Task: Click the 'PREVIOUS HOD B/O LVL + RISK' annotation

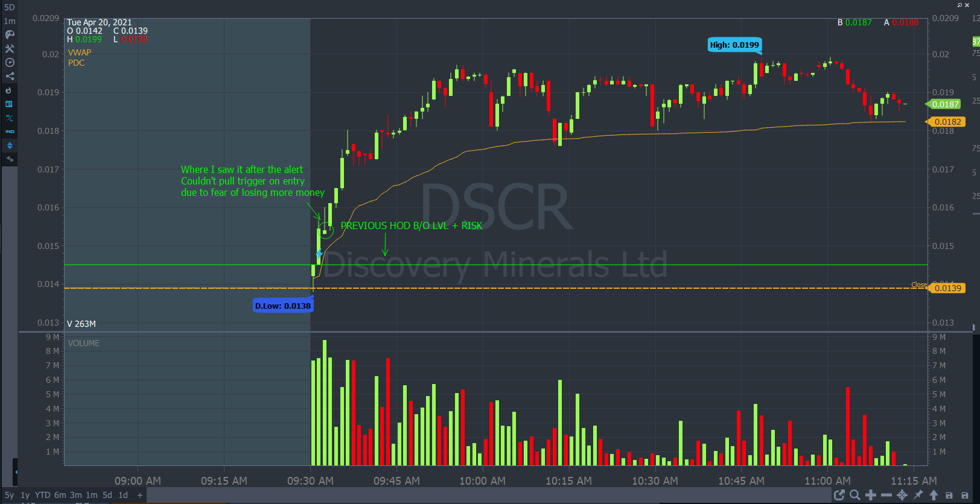Action: (412, 225)
